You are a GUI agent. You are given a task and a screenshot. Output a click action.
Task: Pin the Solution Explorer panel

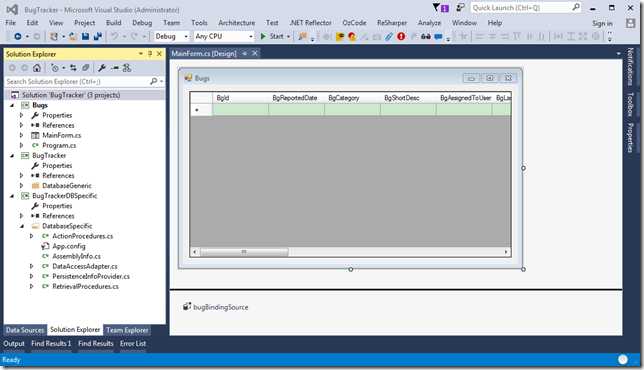(x=150, y=54)
